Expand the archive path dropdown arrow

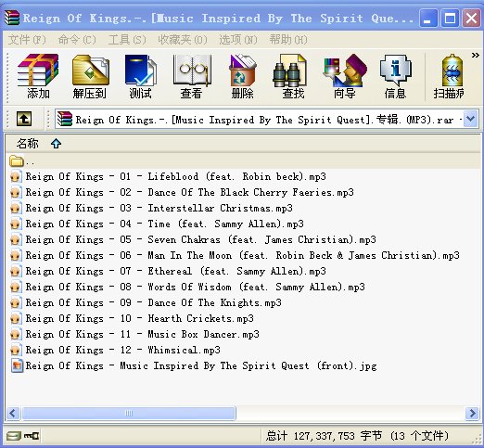[471, 119]
